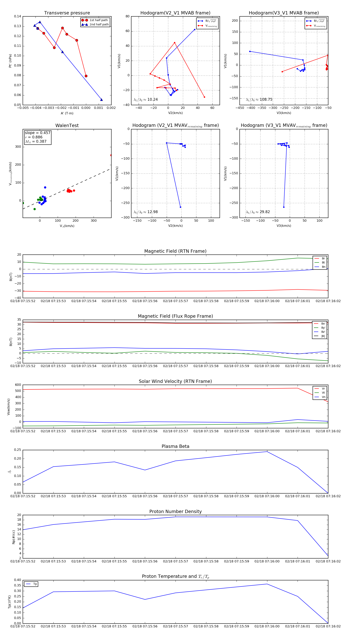Select the "By'" legend entry

point(320,328)
